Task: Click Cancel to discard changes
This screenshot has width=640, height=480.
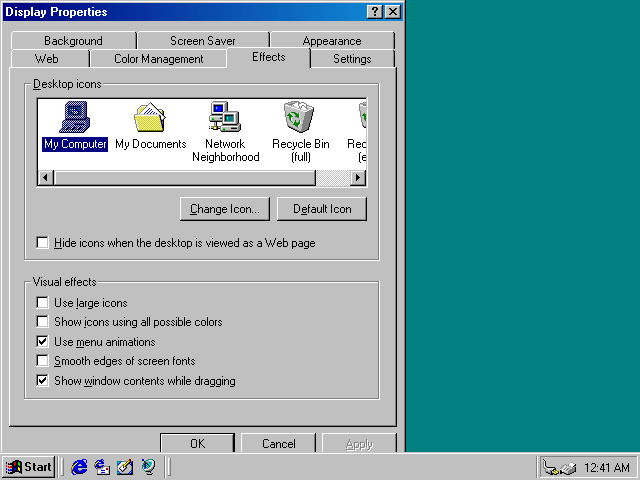Action: pyautogui.click(x=278, y=443)
